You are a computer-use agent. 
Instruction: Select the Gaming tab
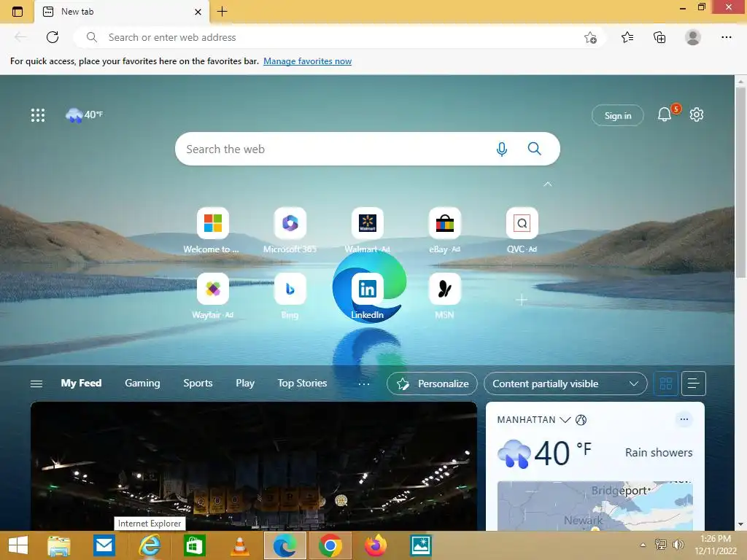click(142, 383)
